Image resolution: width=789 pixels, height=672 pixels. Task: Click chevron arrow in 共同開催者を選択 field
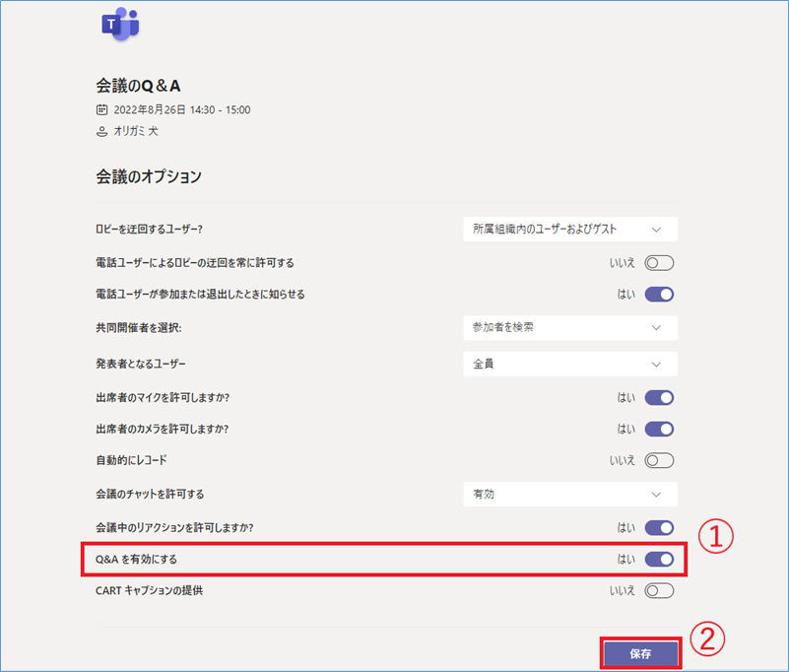click(656, 328)
